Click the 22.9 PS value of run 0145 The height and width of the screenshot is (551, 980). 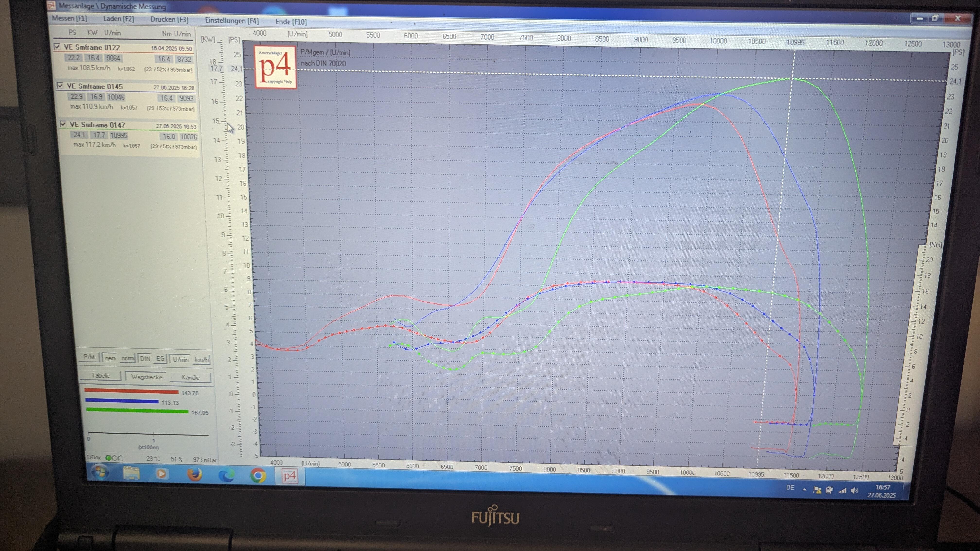pos(77,97)
